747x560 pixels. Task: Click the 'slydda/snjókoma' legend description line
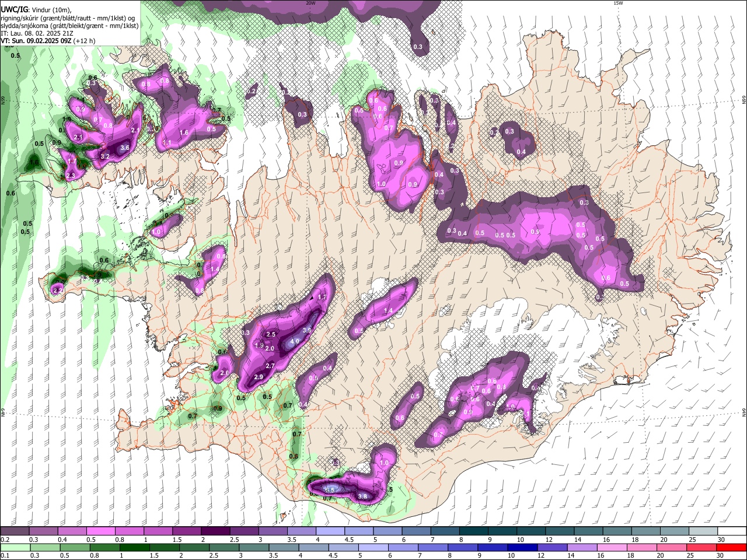(69, 26)
